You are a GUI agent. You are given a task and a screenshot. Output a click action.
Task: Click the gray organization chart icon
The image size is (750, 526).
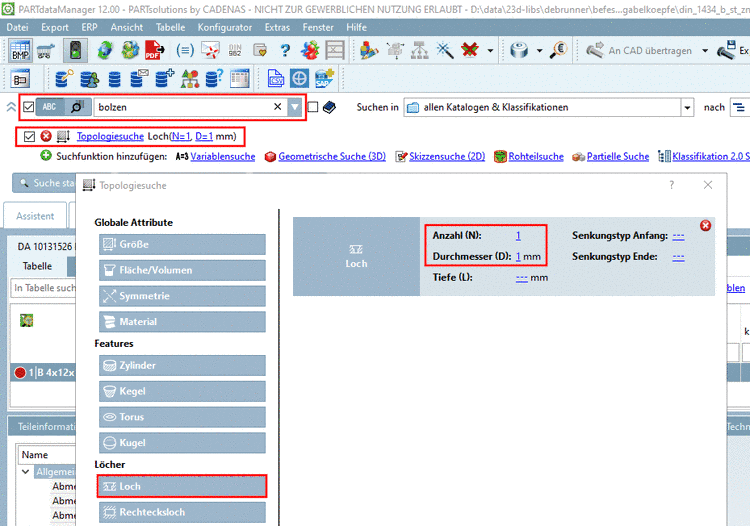click(x=419, y=50)
